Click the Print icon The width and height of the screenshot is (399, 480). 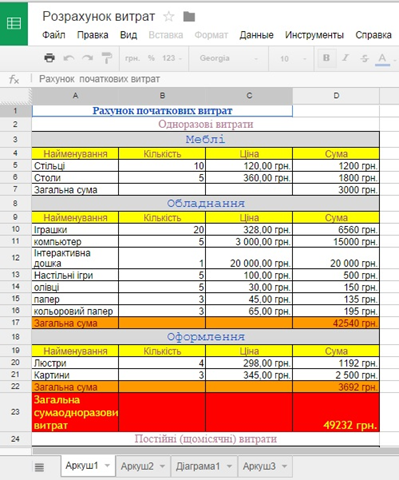tap(49, 58)
